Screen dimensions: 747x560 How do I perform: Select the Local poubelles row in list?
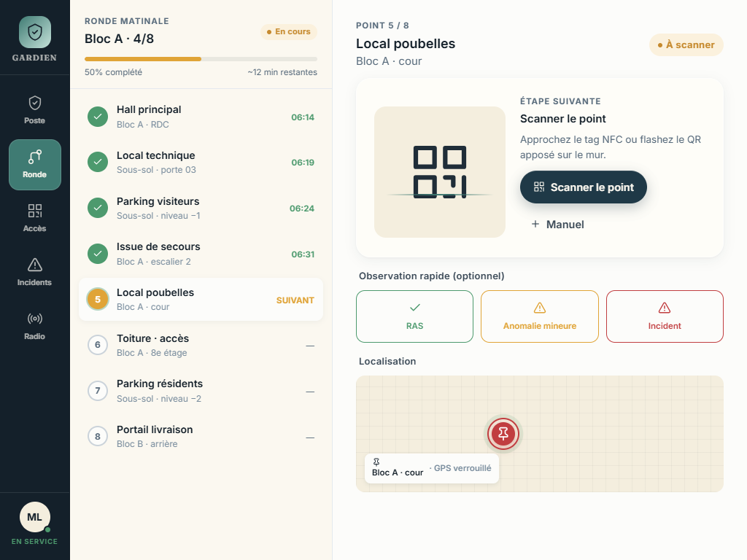(x=201, y=300)
